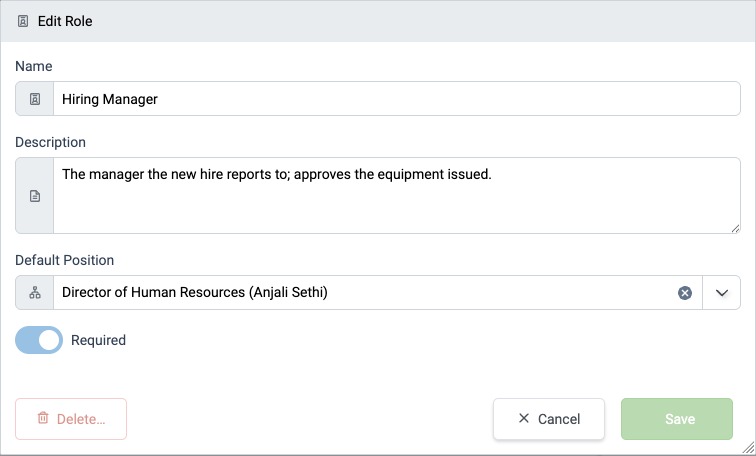Click the Save button
756x456 pixels.
pyautogui.click(x=677, y=419)
